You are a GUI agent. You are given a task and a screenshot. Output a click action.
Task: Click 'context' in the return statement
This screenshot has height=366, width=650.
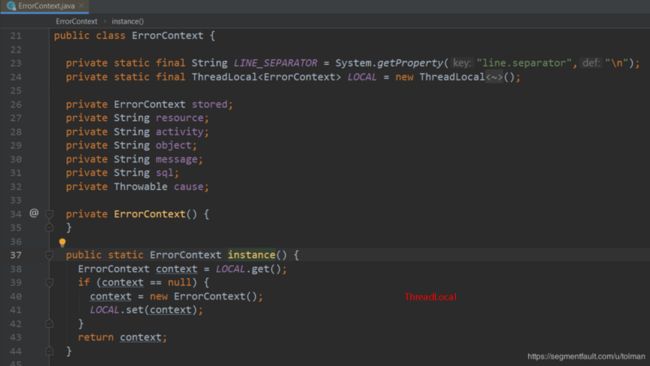(141, 337)
